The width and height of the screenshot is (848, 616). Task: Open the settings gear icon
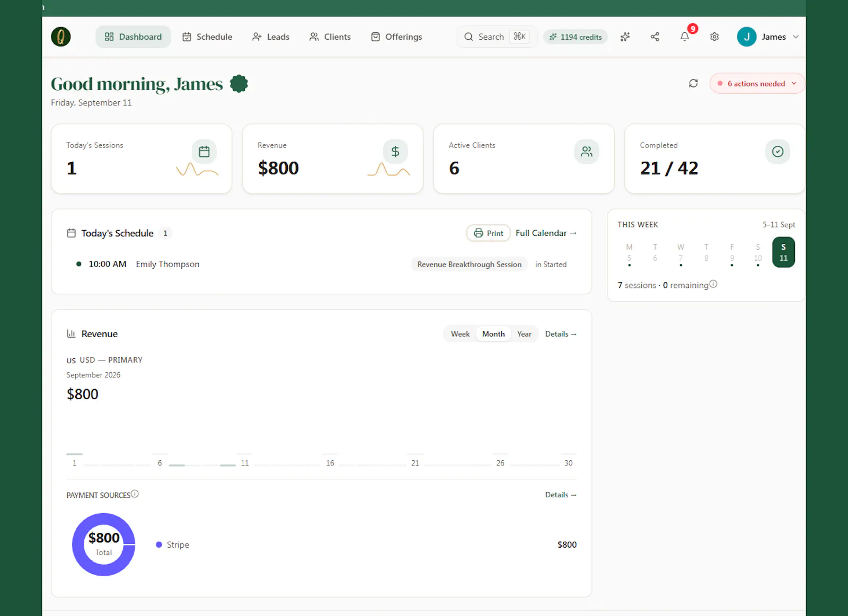pyautogui.click(x=714, y=37)
